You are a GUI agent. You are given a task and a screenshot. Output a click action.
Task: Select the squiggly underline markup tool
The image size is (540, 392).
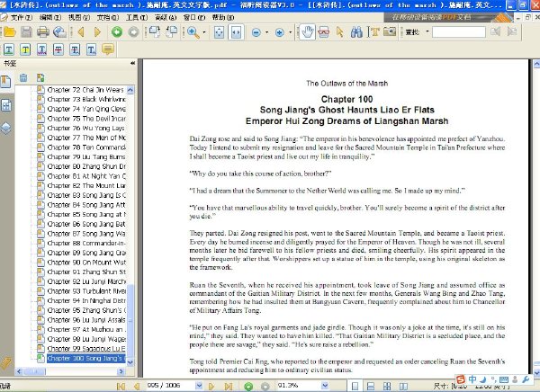click(41, 50)
